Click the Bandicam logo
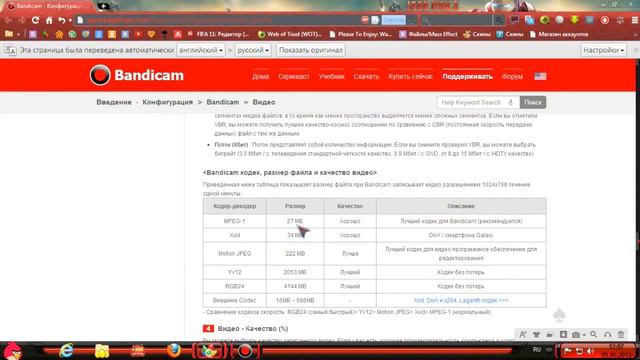This screenshot has width=640, height=360. [x=137, y=75]
